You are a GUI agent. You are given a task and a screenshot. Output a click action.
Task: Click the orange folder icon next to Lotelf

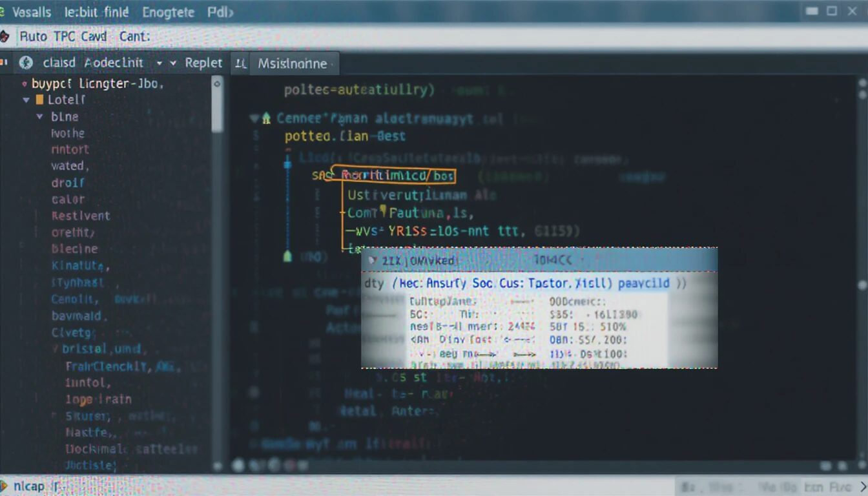[x=39, y=100]
